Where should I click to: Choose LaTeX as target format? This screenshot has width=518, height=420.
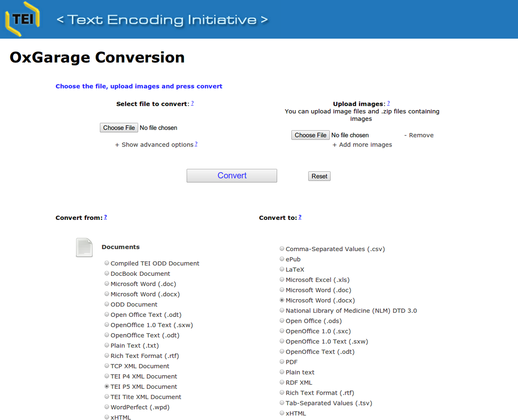tap(282, 269)
